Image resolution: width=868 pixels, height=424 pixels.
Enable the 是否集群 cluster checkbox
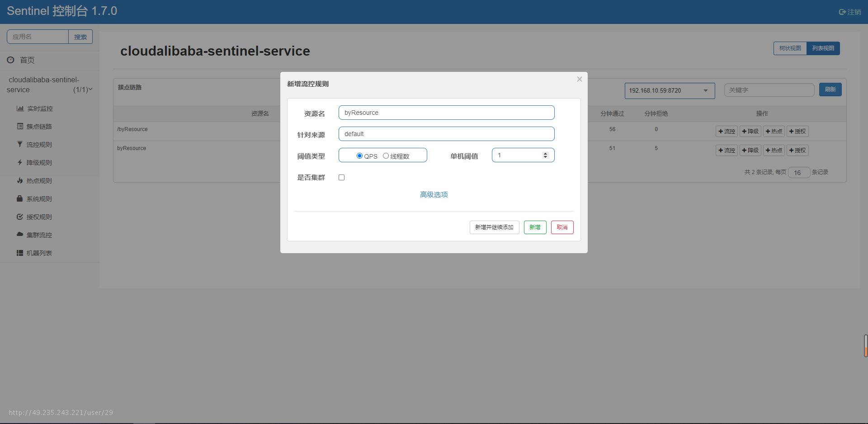click(x=341, y=178)
